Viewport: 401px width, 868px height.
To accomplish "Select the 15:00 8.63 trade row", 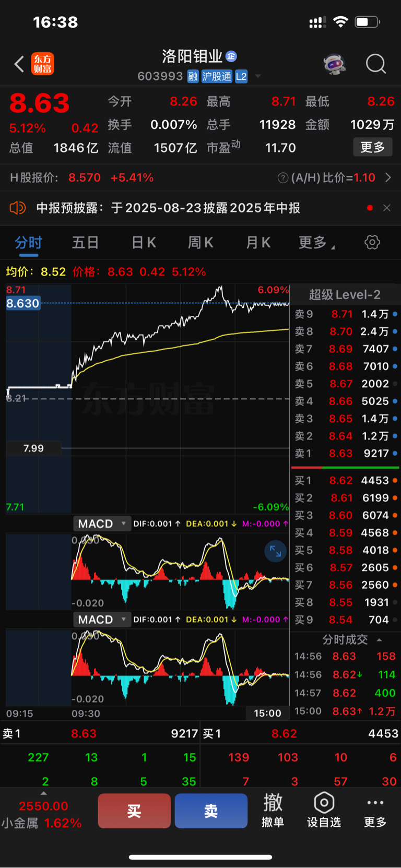I will pos(346,711).
